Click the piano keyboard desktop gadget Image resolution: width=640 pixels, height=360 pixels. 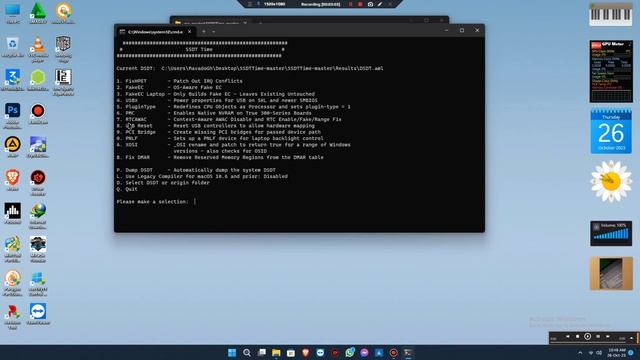(x=611, y=15)
